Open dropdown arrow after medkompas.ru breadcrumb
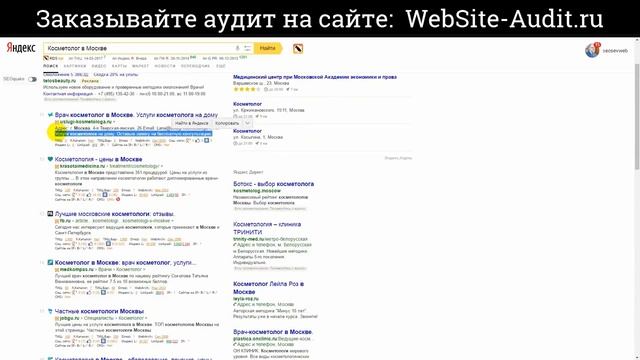 pyautogui.click(x=144, y=270)
